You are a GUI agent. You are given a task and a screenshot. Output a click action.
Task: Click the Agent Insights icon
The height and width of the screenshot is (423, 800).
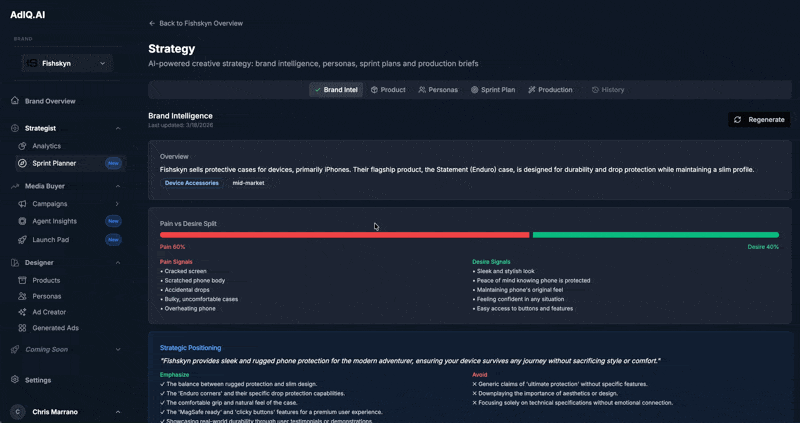(22, 221)
